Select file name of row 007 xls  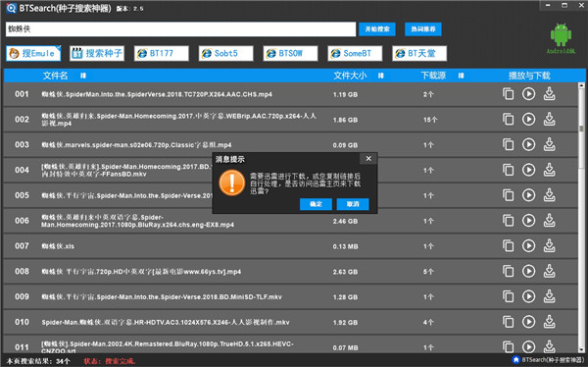(58, 246)
